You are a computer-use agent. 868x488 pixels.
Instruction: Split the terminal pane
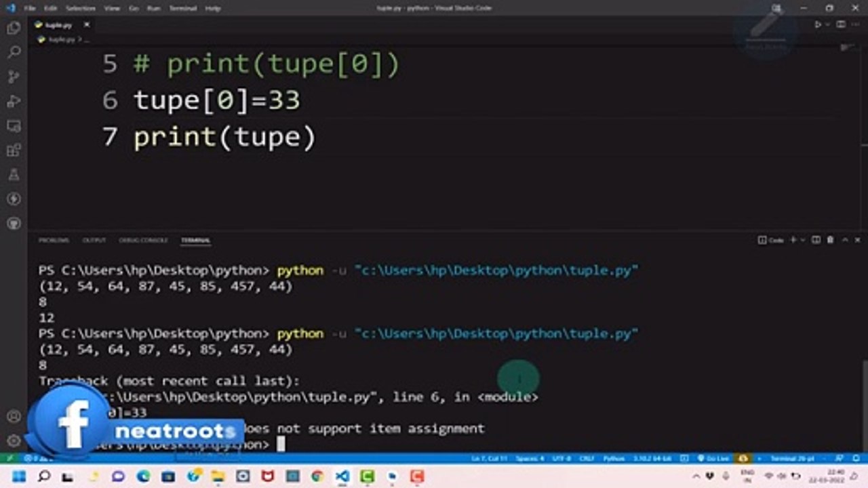816,240
